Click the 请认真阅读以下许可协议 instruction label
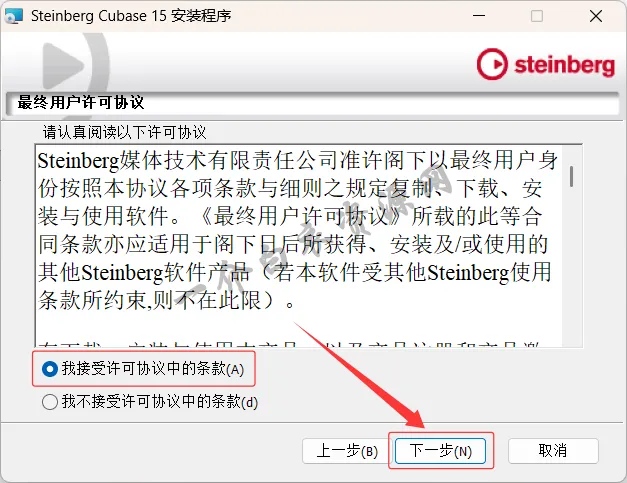Screen dimensions: 627x483 click(124, 132)
